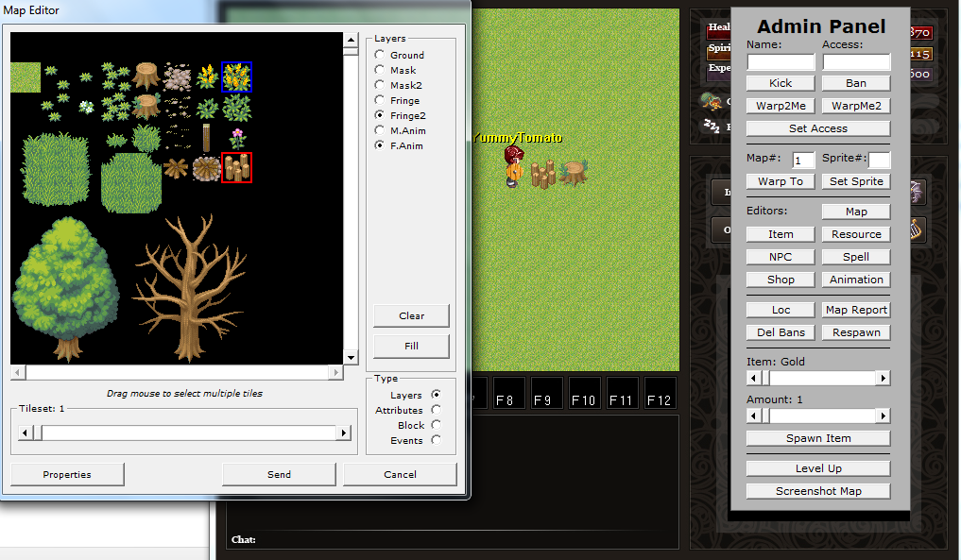Click the Spawn Item button
Screen dimensions: 961x560
point(818,438)
